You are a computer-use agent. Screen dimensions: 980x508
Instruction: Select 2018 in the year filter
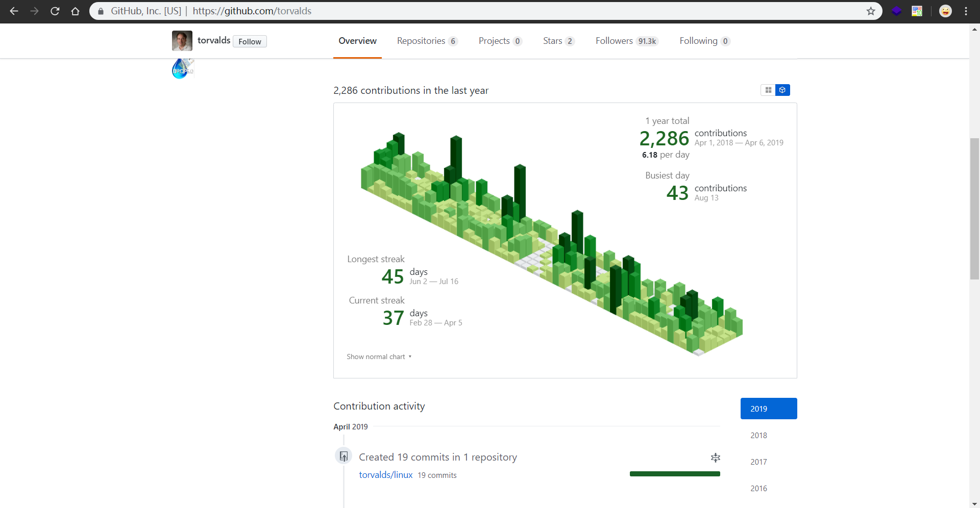(x=758, y=435)
